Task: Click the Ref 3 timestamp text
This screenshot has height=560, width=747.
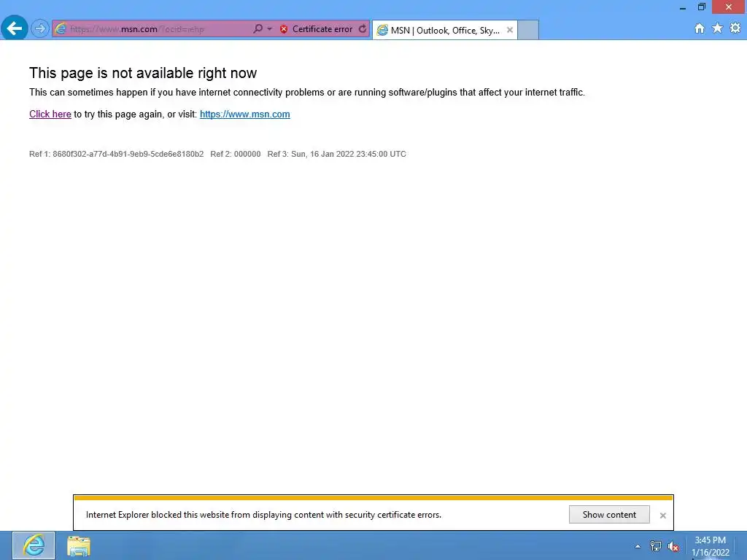Action: [x=337, y=155]
